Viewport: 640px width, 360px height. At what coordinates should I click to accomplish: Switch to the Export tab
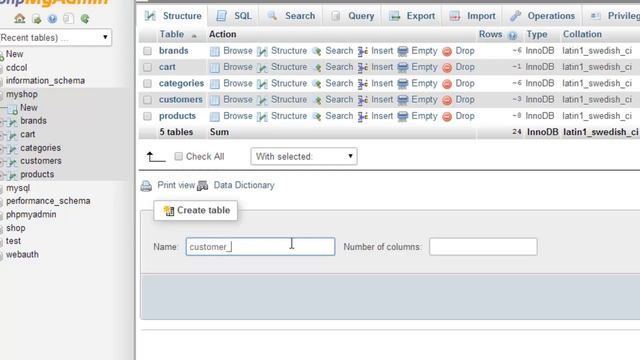411,16
